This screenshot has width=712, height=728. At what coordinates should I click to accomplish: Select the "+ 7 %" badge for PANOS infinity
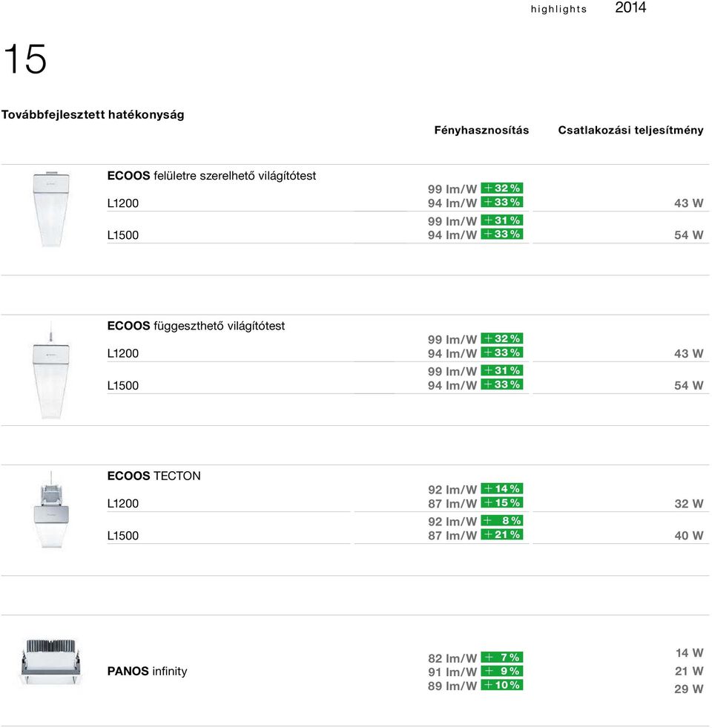(502, 657)
